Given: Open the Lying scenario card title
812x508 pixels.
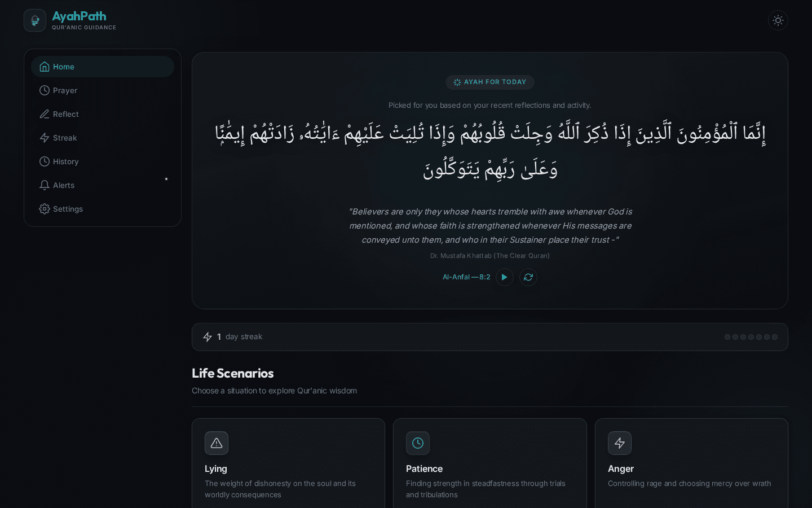Looking at the screenshot, I should click(x=216, y=469).
